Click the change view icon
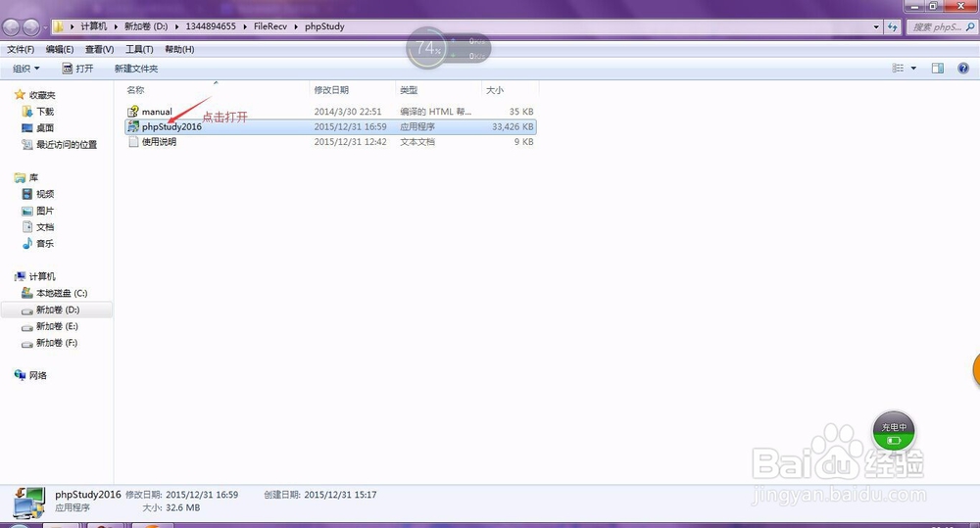 coord(898,69)
